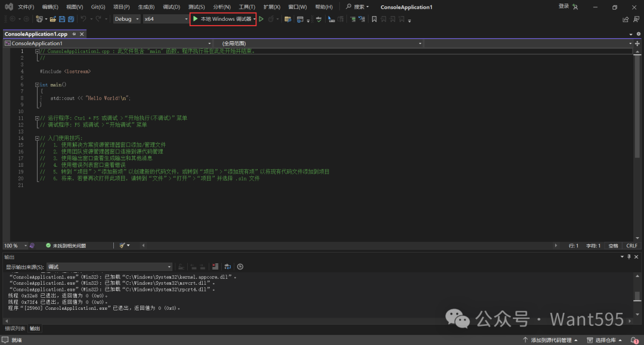Image resolution: width=644 pixels, height=345 pixels.
Task: Click 添加到源代码管理 in status bar
Action: [x=551, y=340]
